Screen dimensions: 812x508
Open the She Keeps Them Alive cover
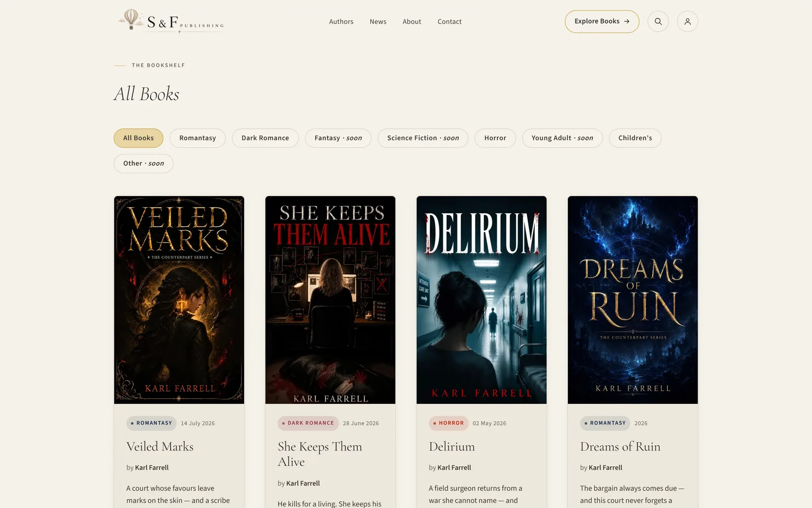(x=330, y=300)
